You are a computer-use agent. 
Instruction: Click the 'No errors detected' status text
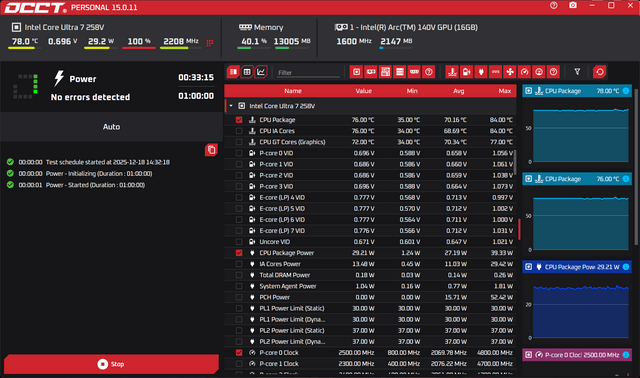(x=90, y=97)
